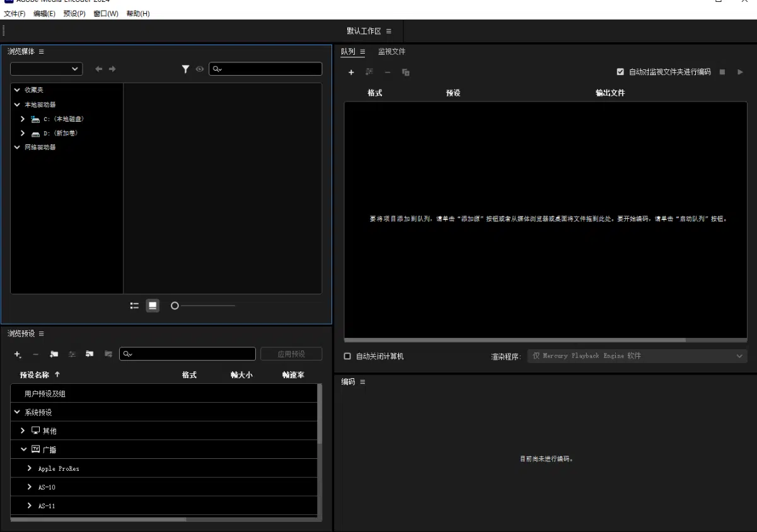This screenshot has width=757, height=532.
Task: Click the stop queue square button
Action: click(x=722, y=72)
